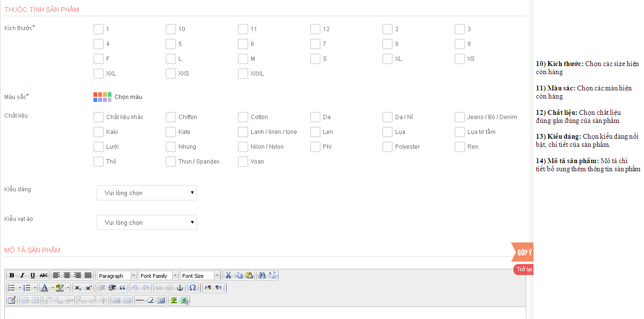
Task: Apply blockquote formatting
Action: click(x=122, y=288)
